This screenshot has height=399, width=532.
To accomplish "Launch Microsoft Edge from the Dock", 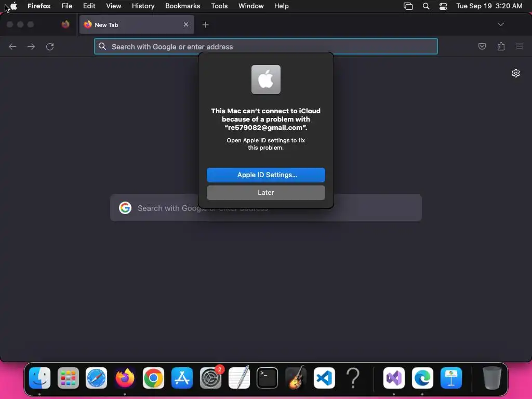I will point(422,378).
